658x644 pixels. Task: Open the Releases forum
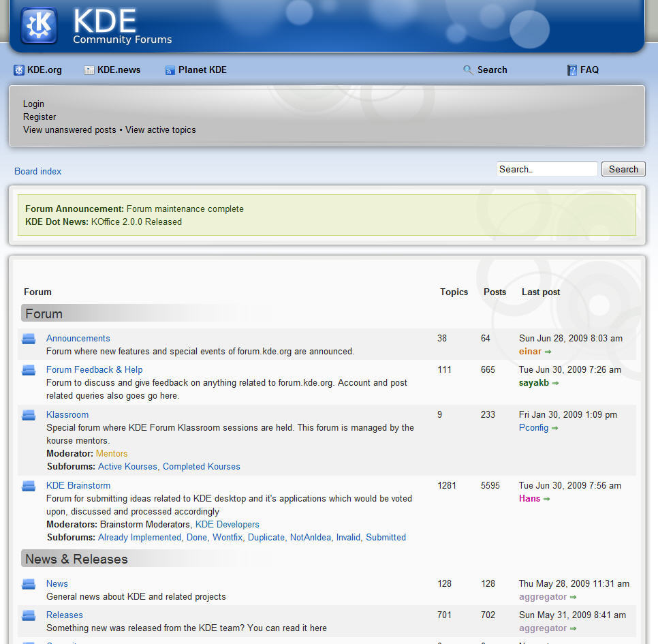65,615
